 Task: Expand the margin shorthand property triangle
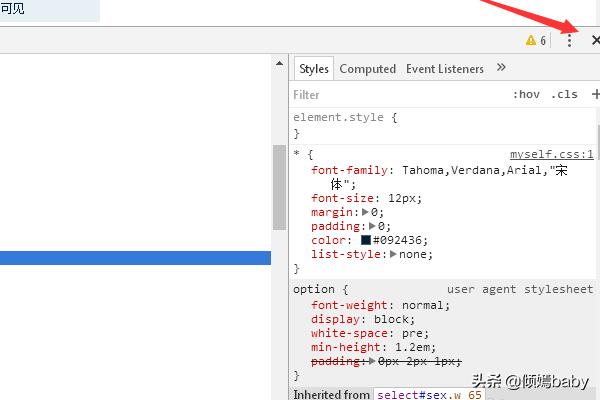365,212
